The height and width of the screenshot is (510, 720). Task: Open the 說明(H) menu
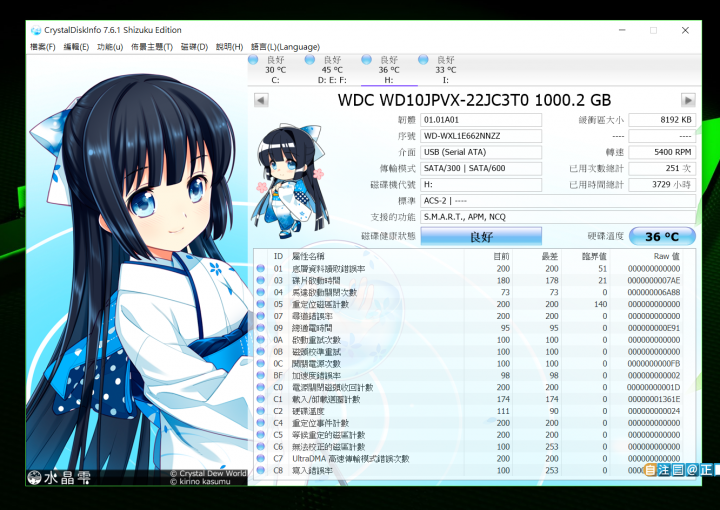coord(230,47)
